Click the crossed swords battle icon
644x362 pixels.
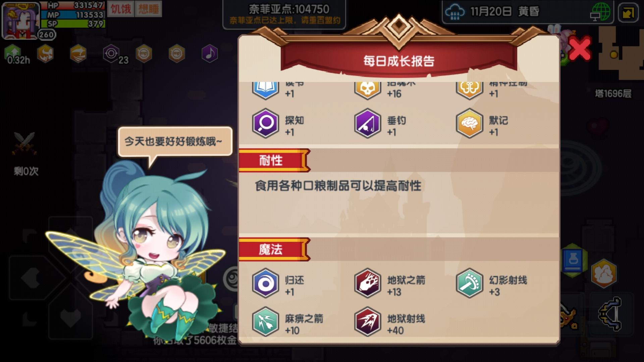[24, 143]
